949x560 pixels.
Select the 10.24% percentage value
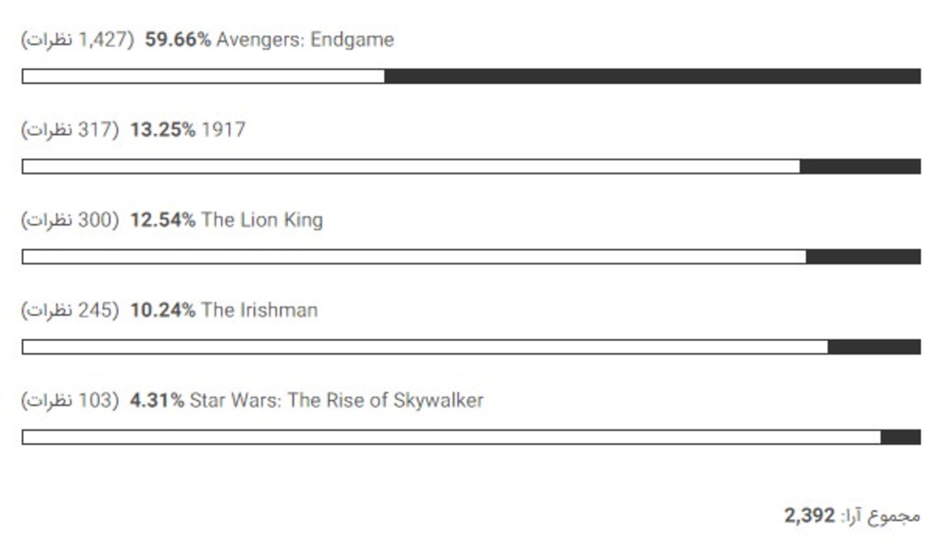tap(163, 310)
